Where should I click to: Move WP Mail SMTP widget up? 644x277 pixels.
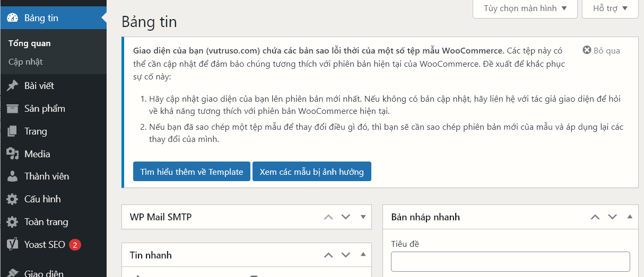328,217
